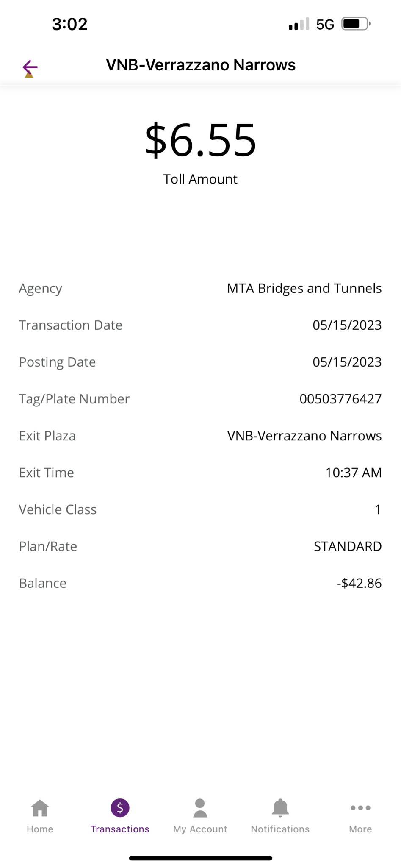Open the Home tab icon
Screen dimensions: 401x868
[x=40, y=808]
